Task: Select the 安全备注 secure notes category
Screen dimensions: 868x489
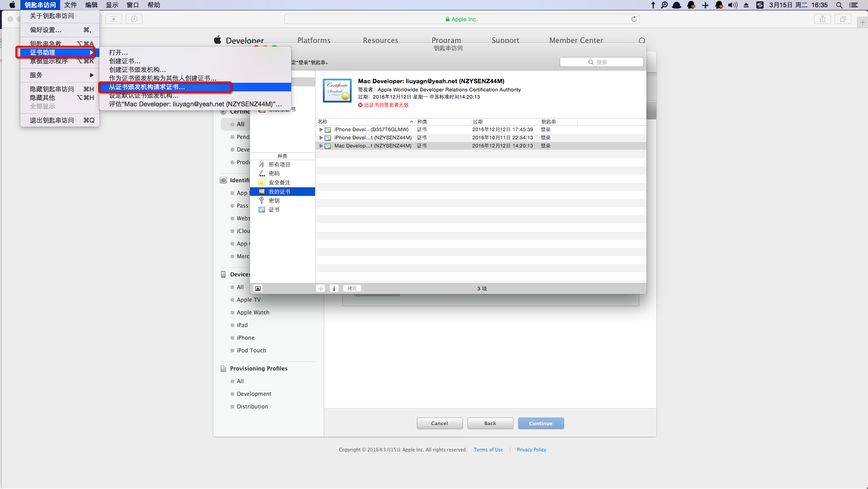Action: tap(279, 183)
